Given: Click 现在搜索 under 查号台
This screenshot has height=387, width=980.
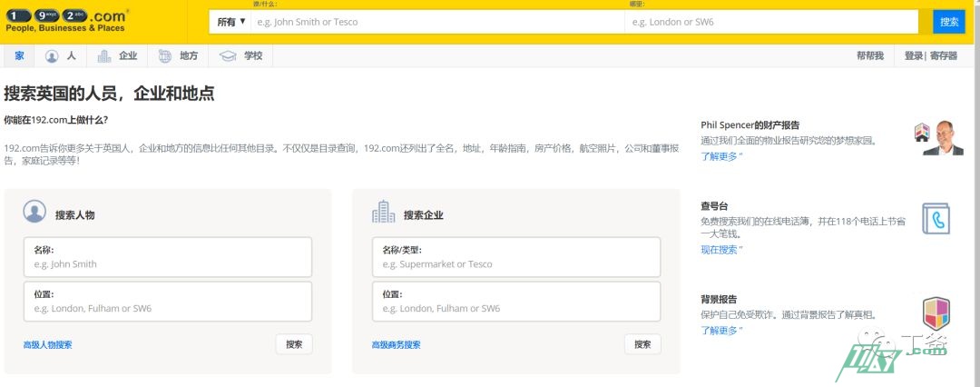Looking at the screenshot, I should coord(721,249).
